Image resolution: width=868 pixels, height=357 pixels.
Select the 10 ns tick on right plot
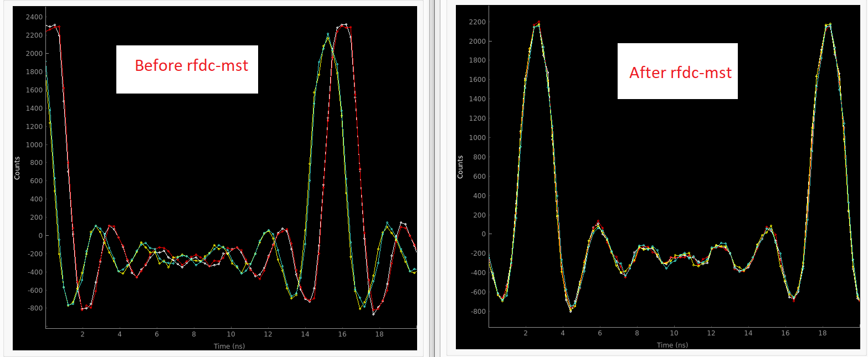[x=674, y=333]
